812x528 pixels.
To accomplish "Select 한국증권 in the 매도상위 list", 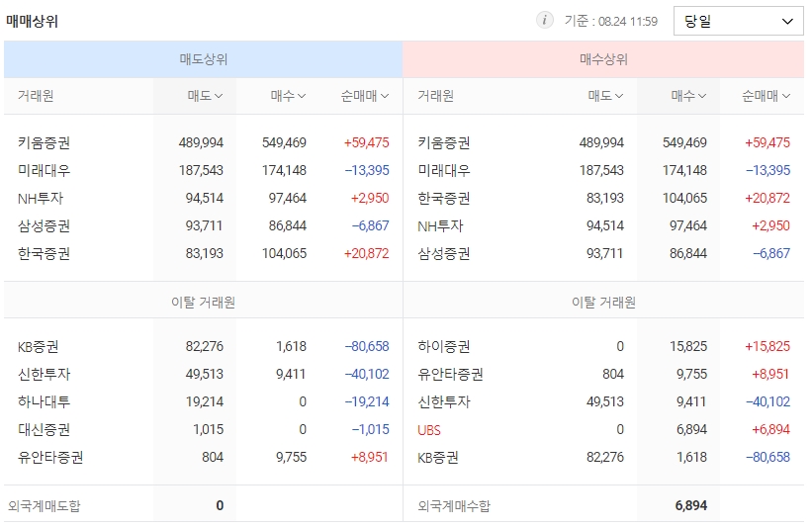I will 45,254.
